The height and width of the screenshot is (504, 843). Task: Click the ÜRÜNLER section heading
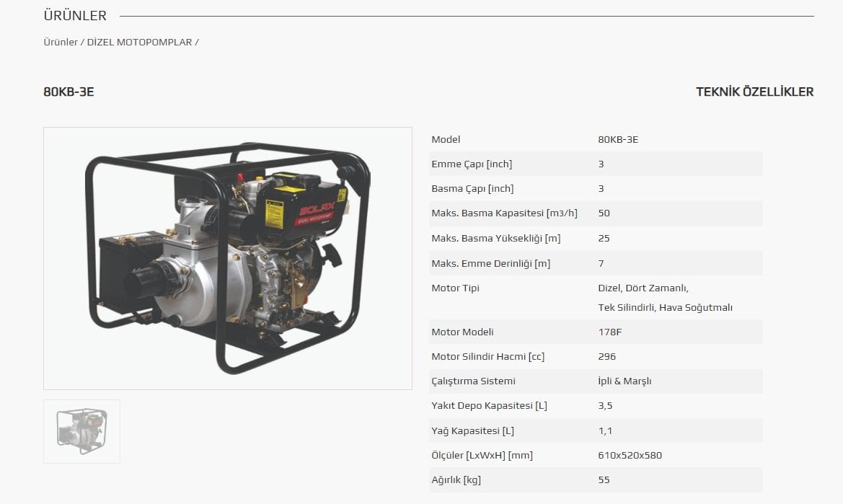click(x=75, y=16)
